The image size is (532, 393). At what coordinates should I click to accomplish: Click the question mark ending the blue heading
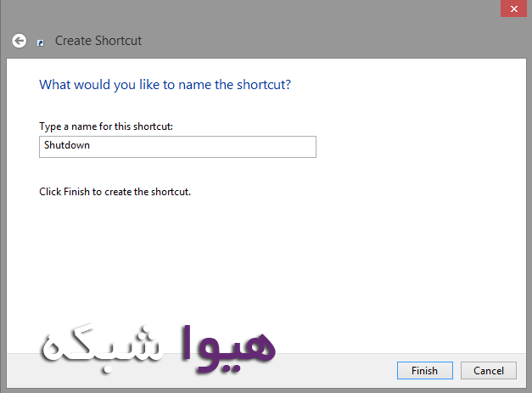299,85
